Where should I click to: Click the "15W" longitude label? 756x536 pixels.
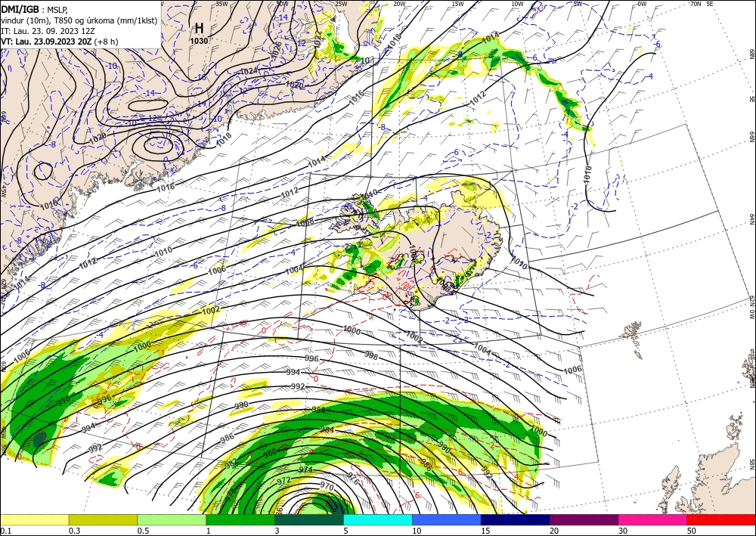[x=457, y=4]
